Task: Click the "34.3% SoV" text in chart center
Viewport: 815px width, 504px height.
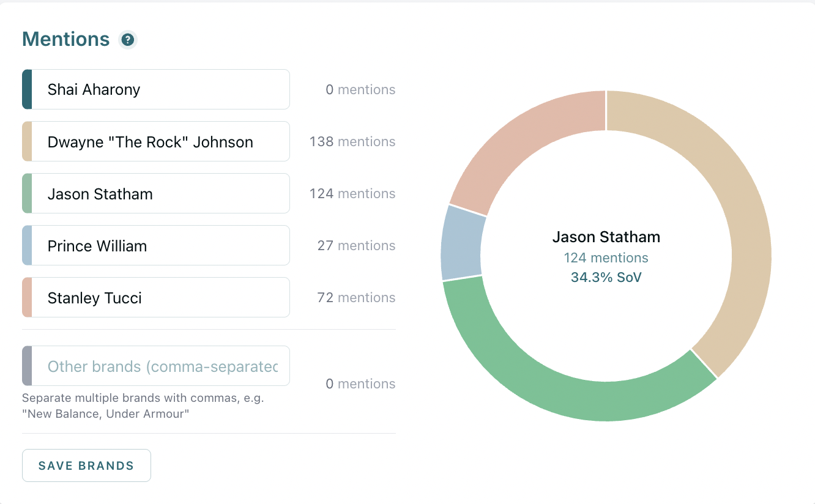Action: point(606,277)
